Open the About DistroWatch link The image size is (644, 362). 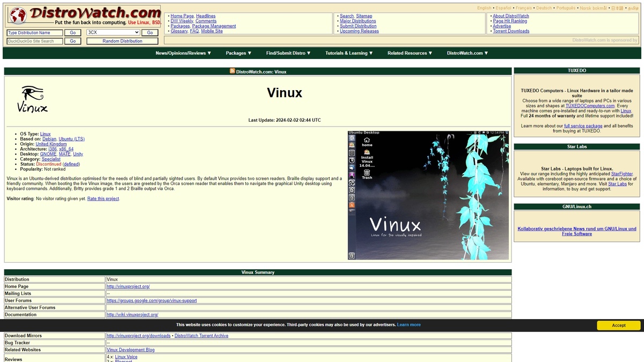(511, 16)
